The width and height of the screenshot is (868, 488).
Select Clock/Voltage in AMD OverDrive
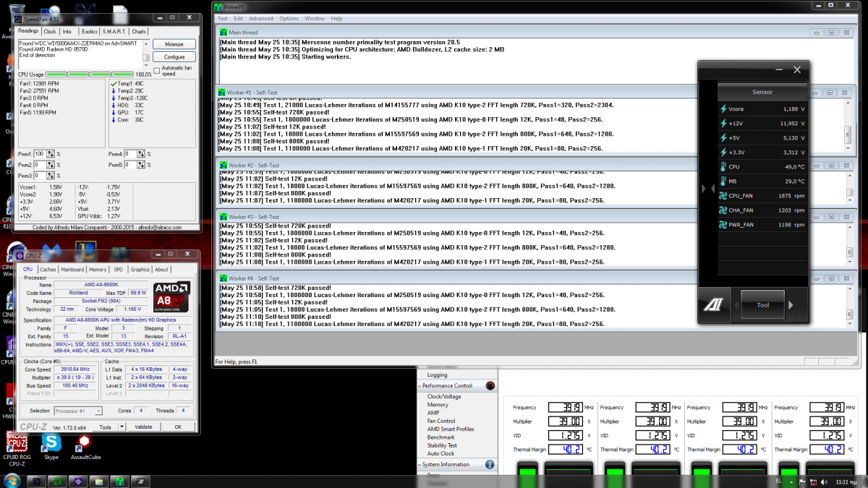444,396
